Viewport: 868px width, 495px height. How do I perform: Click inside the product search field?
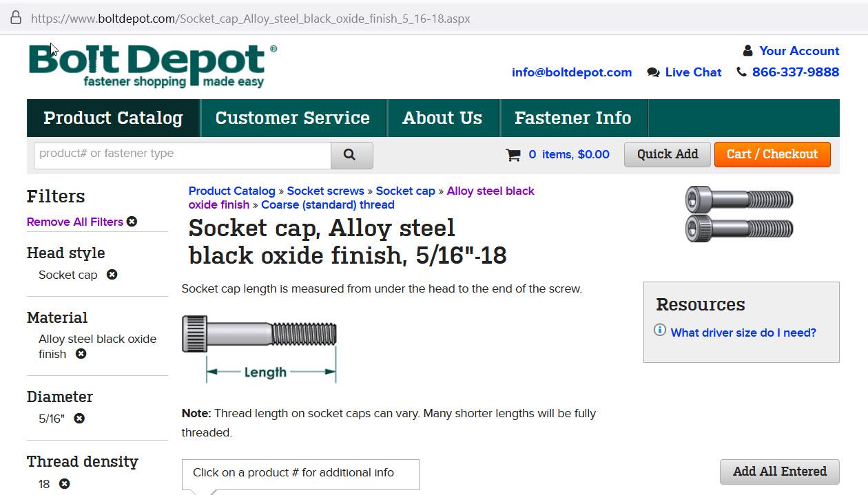[x=179, y=154]
